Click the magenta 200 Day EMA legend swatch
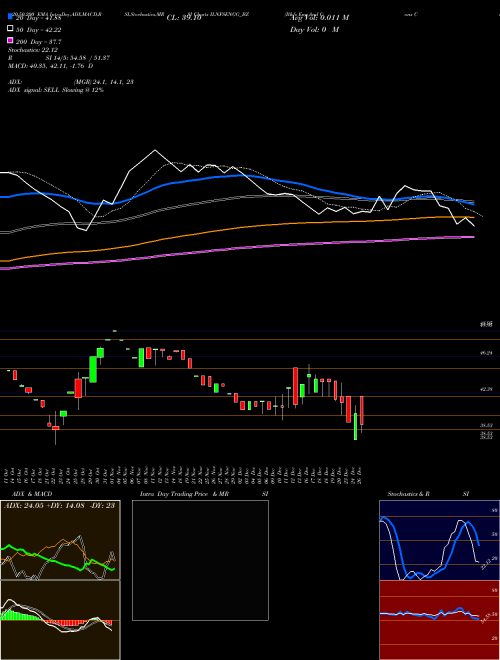 point(11,41)
